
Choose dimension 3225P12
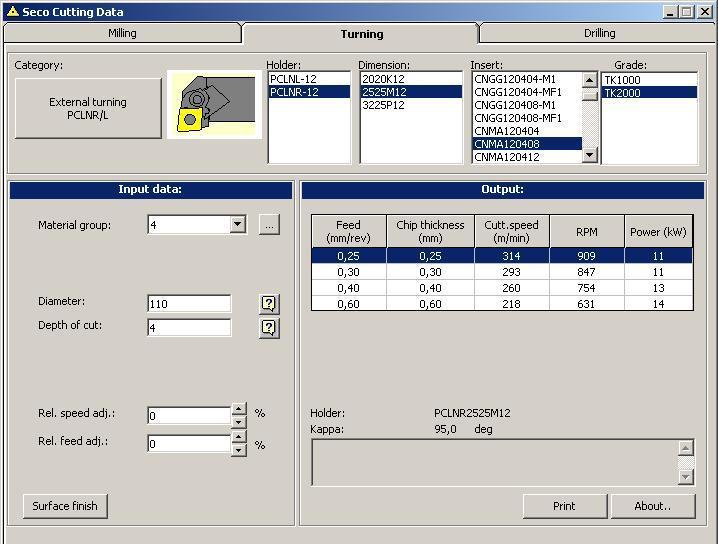[x=411, y=105]
